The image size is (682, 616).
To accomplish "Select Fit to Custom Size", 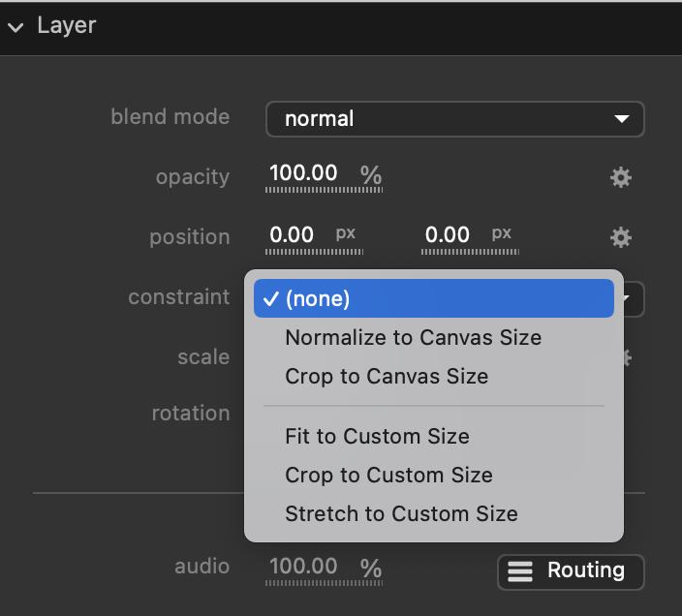I will pyautogui.click(x=377, y=436).
